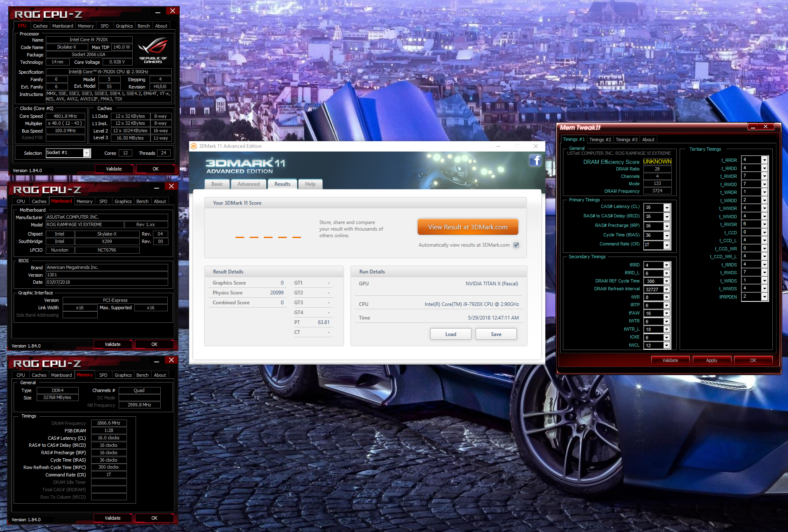The height and width of the screenshot is (532, 788).
Task: Expand the tFAW dropdown
Action: (666, 314)
